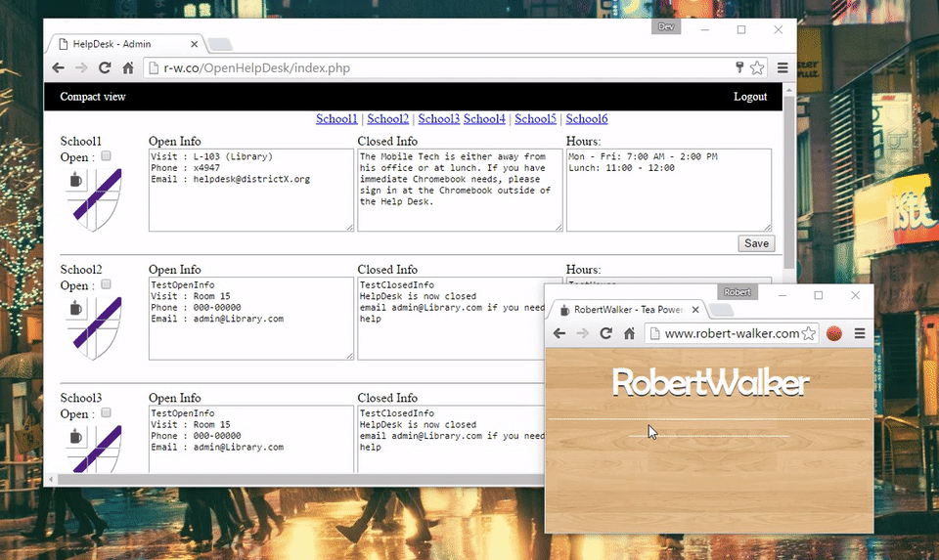Open Chrome menu in HelpDesk Admin window
Screen dimensions: 939x560
coord(782,67)
